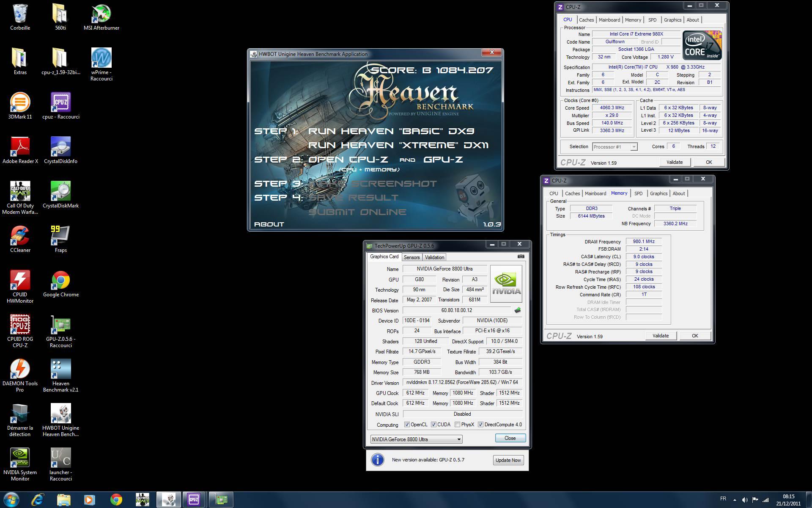Switch to Sensors tab in GPU-Z
812x508 pixels.
coord(411,257)
